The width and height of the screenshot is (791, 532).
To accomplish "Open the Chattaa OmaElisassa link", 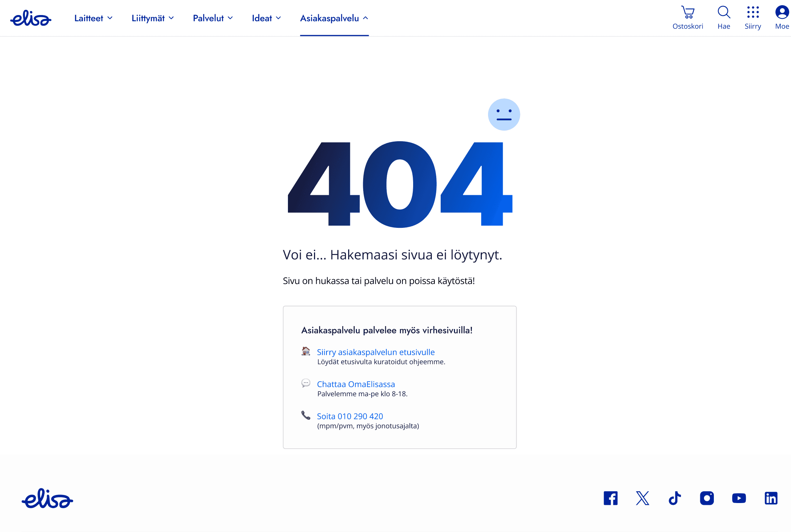I will (356, 384).
